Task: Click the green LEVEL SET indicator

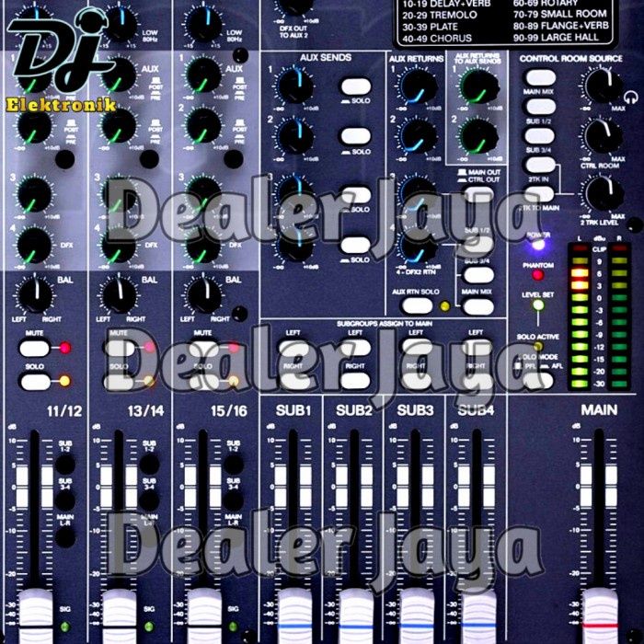Action: tap(538, 305)
